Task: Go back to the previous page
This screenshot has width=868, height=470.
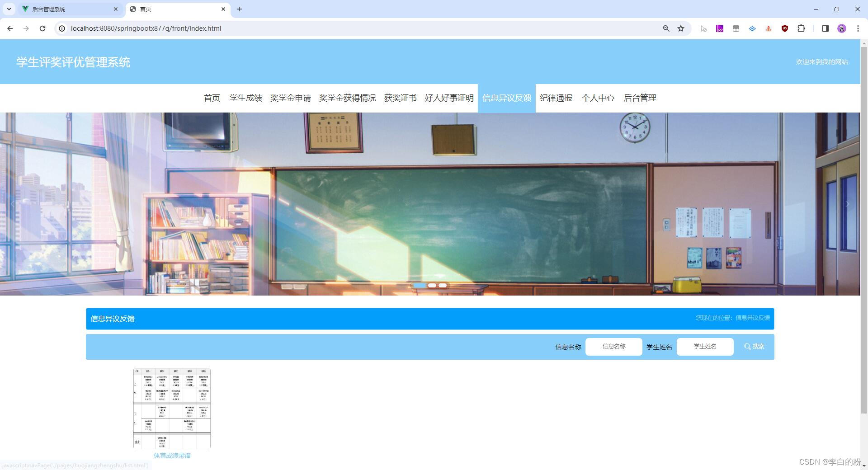Action: pyautogui.click(x=10, y=28)
